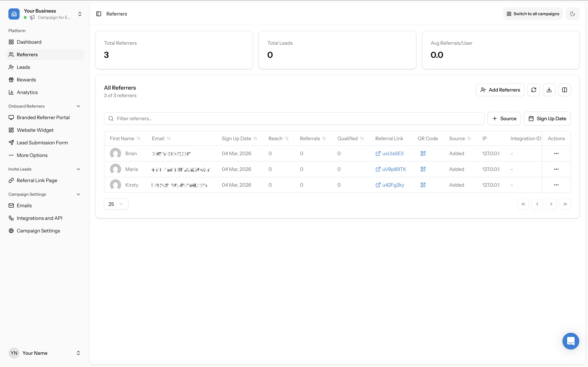Switch to all campaigns
The width and height of the screenshot is (588, 367).
(533, 14)
